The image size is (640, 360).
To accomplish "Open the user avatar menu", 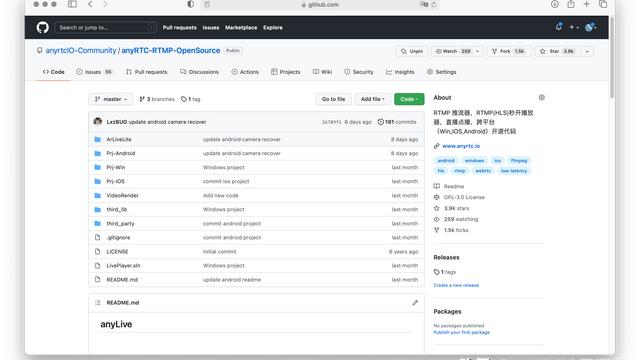I will tap(590, 27).
